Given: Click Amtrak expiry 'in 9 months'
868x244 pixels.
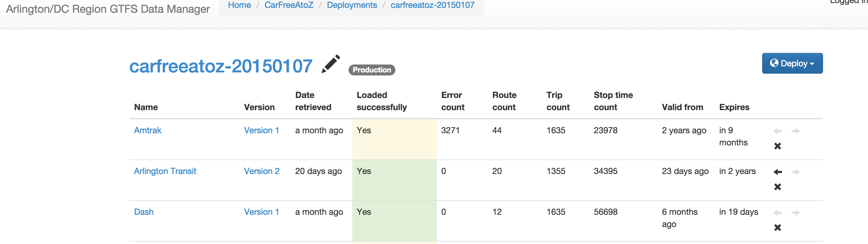Looking at the screenshot, I should [733, 137].
